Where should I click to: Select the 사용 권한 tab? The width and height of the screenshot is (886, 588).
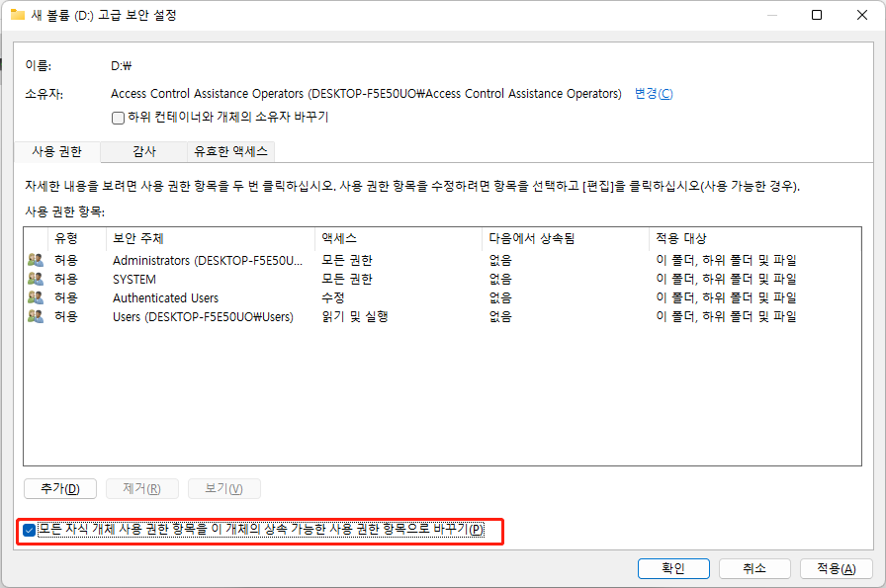(55, 152)
